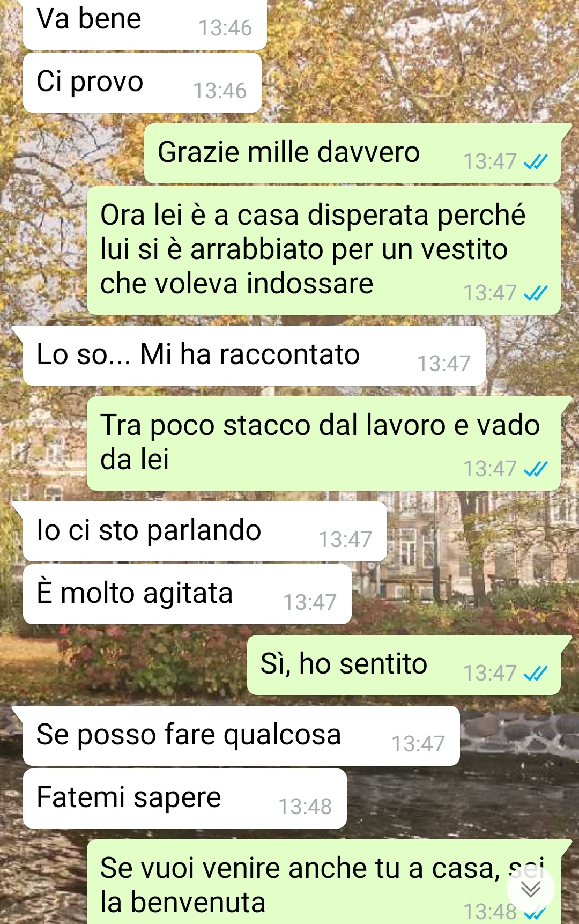Select the 'Fatemi sapere' message bubble
This screenshot has width=579, height=924.
tap(185, 799)
